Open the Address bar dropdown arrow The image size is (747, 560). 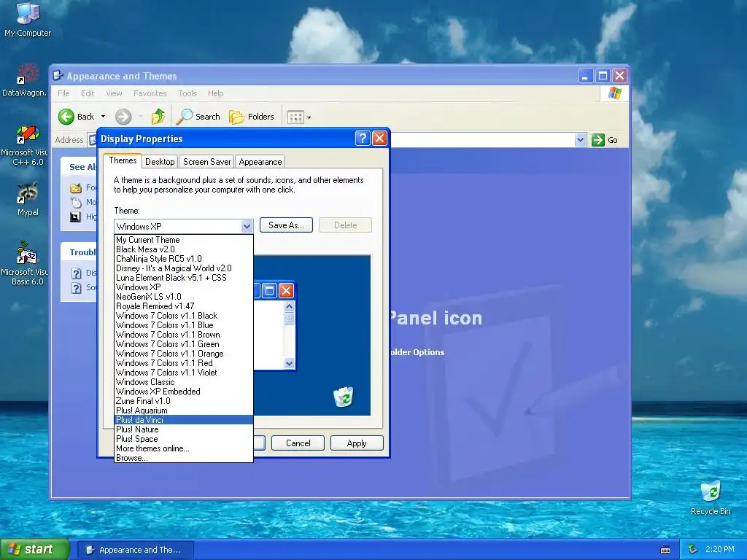pyautogui.click(x=580, y=140)
